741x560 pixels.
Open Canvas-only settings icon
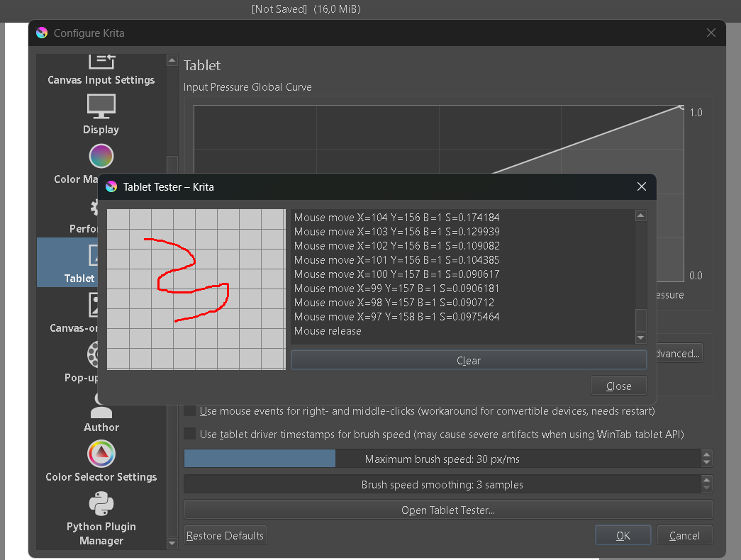tap(93, 305)
